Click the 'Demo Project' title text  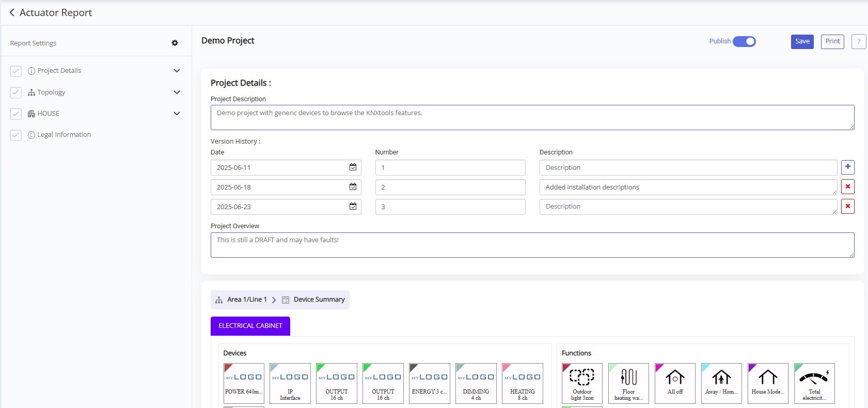tap(228, 41)
